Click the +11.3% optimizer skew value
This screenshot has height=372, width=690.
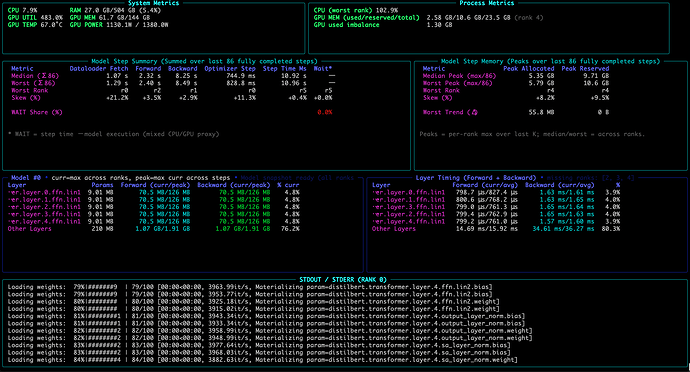(245, 98)
